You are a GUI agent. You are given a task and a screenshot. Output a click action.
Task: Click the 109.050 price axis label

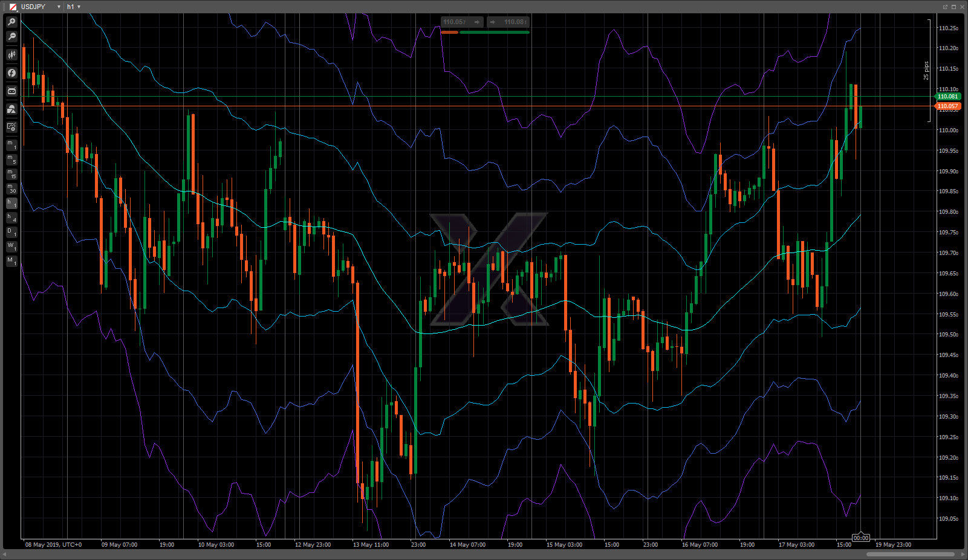(948, 519)
